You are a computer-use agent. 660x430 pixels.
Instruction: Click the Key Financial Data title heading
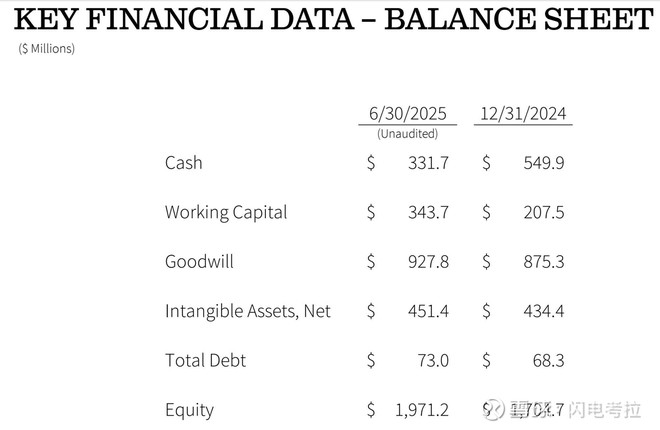(333, 19)
